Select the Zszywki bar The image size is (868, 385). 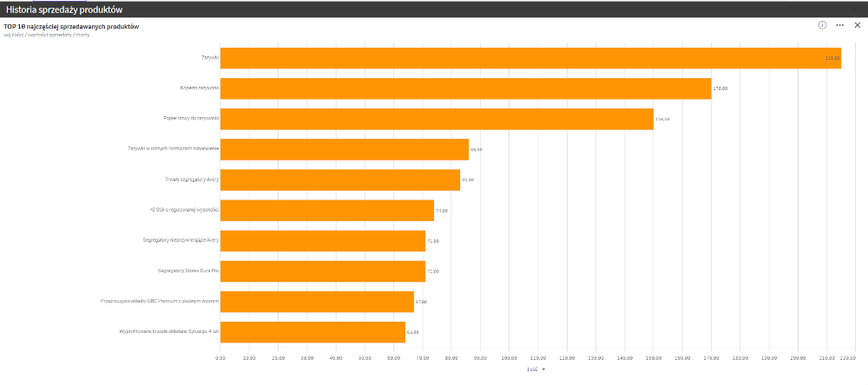pos(530,58)
